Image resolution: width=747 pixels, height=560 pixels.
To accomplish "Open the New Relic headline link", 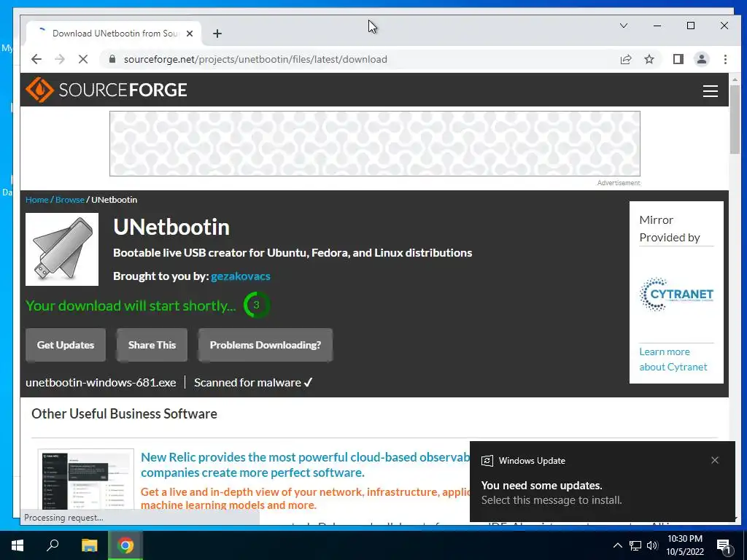I will [x=305, y=464].
